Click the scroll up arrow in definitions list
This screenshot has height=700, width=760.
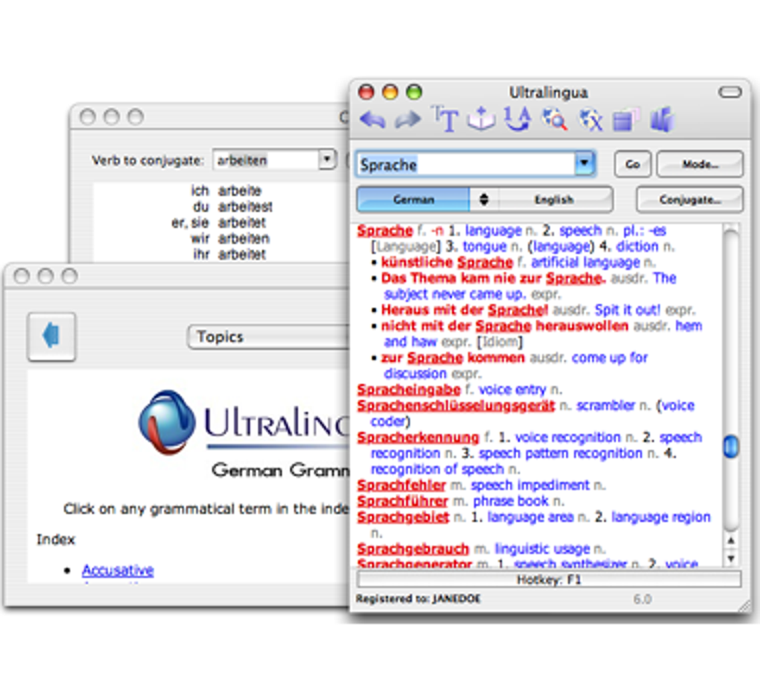pos(731,540)
